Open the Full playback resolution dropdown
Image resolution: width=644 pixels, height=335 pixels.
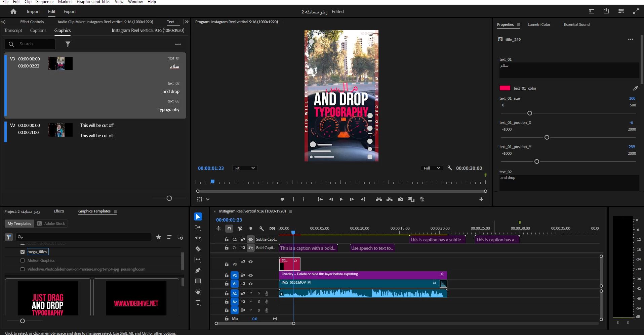tap(432, 168)
